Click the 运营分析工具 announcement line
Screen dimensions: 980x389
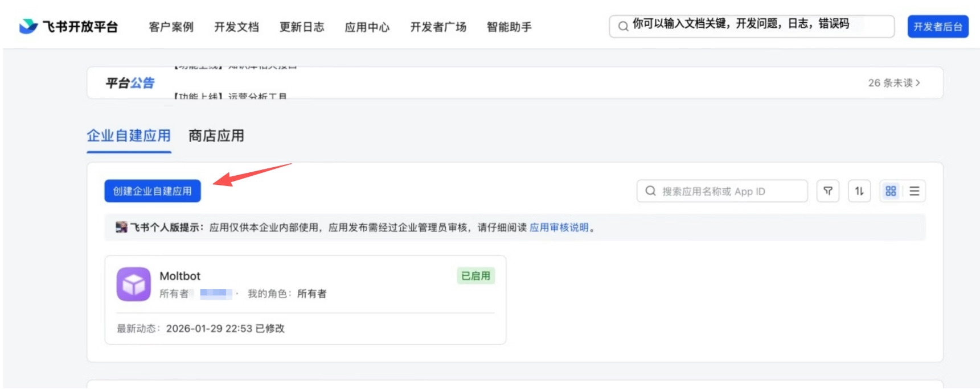tap(230, 96)
